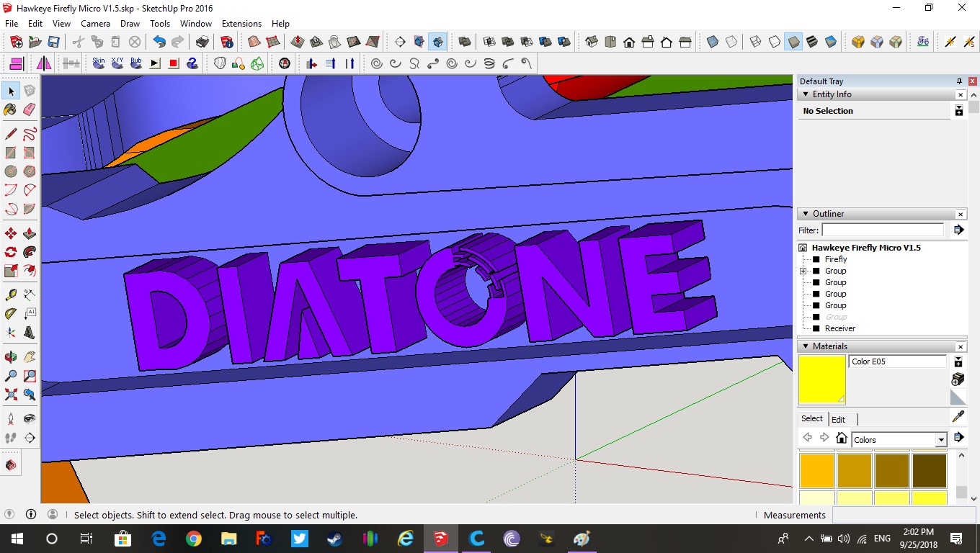Click the Create Material icon
Viewport: 980px width, 553px height.
(x=958, y=379)
